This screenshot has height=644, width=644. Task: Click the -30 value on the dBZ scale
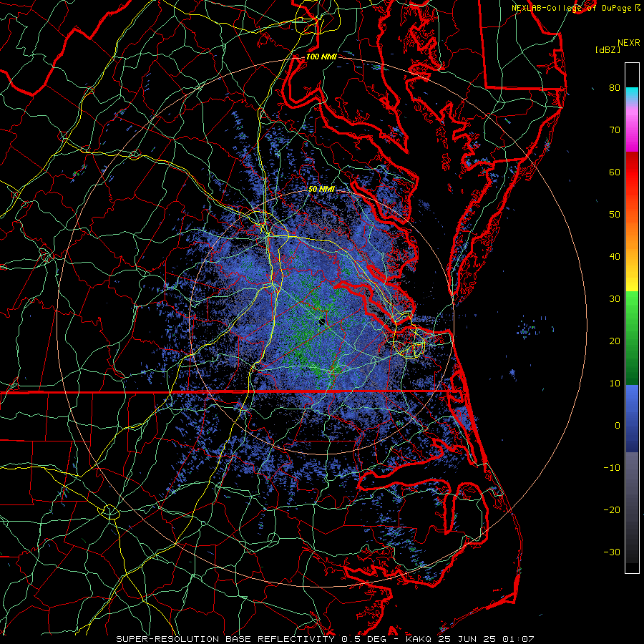(x=612, y=552)
